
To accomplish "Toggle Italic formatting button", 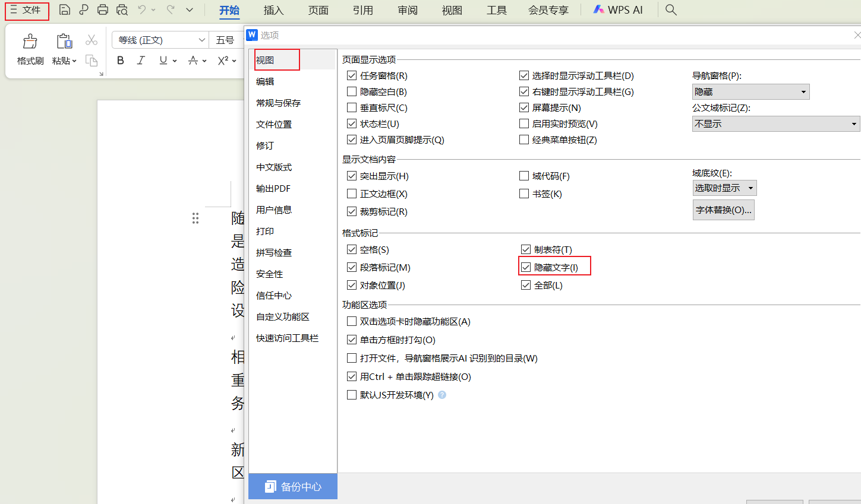I will click(141, 61).
